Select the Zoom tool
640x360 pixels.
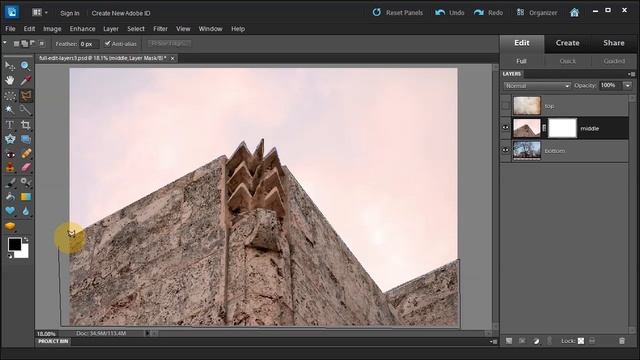(x=25, y=65)
